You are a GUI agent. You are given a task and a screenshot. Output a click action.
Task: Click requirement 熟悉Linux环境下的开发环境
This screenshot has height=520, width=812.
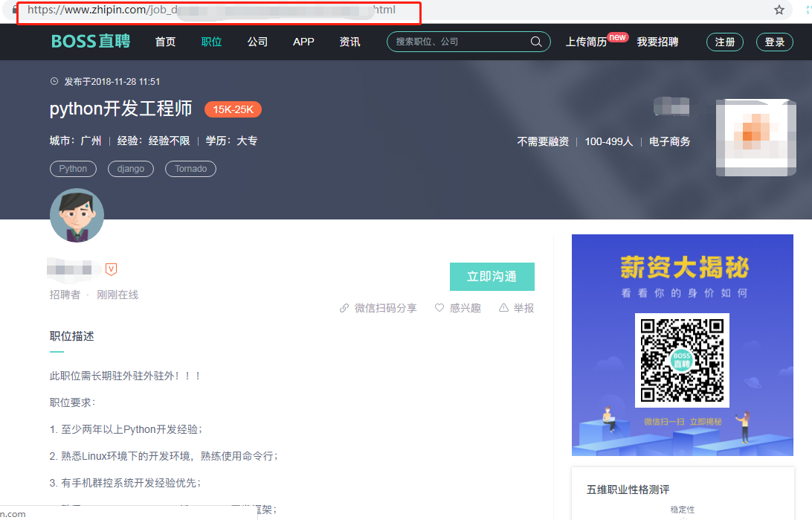(x=164, y=456)
